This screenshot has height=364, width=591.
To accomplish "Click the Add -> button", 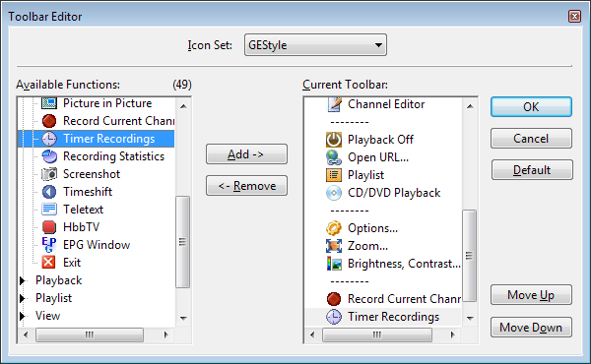I will (246, 153).
